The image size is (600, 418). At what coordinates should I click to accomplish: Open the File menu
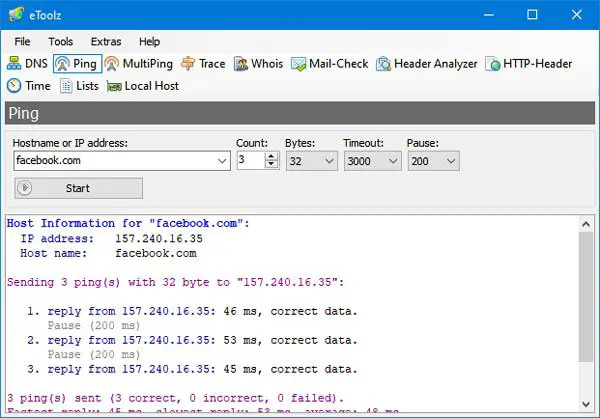(x=22, y=41)
